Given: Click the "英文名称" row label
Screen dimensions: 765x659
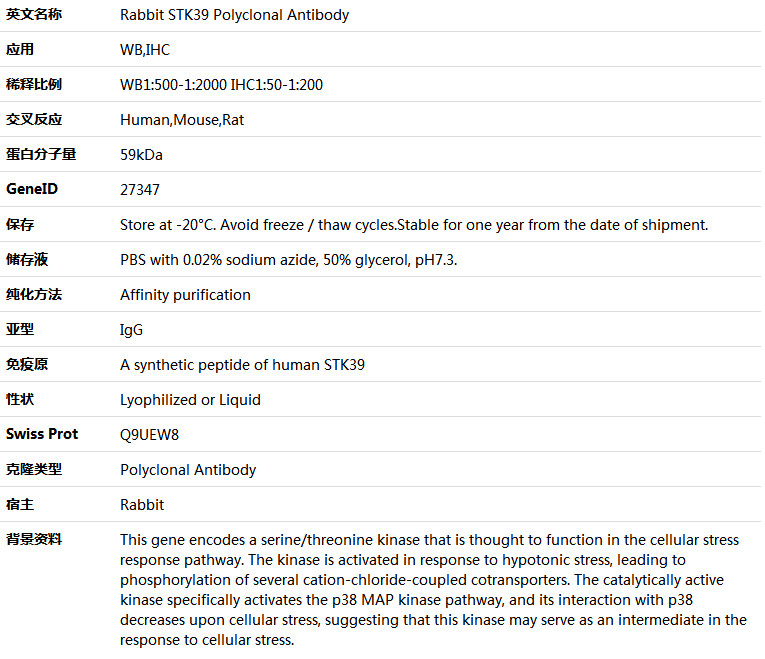Looking at the screenshot, I should 34,15.
